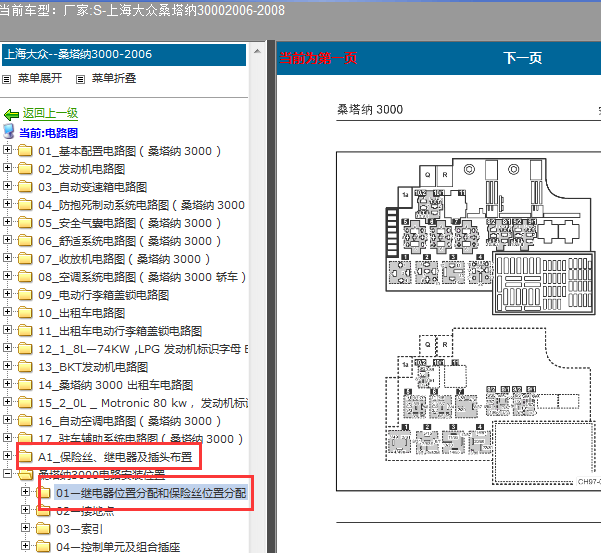Viewport: 601px width, 553px height.
Task: Expand the 01_基本配置电路图 folder
Action: coord(7,149)
